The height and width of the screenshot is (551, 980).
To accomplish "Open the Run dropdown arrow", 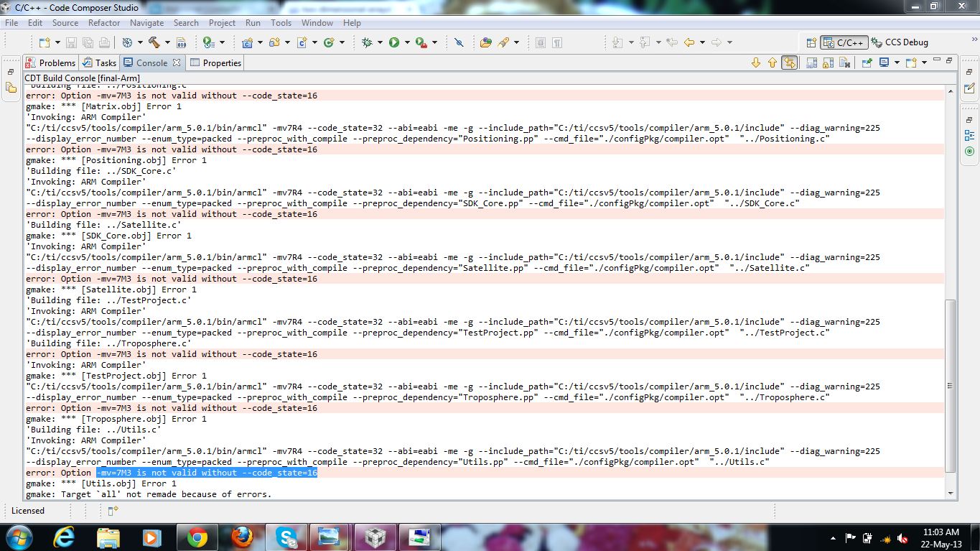I will tap(406, 42).
